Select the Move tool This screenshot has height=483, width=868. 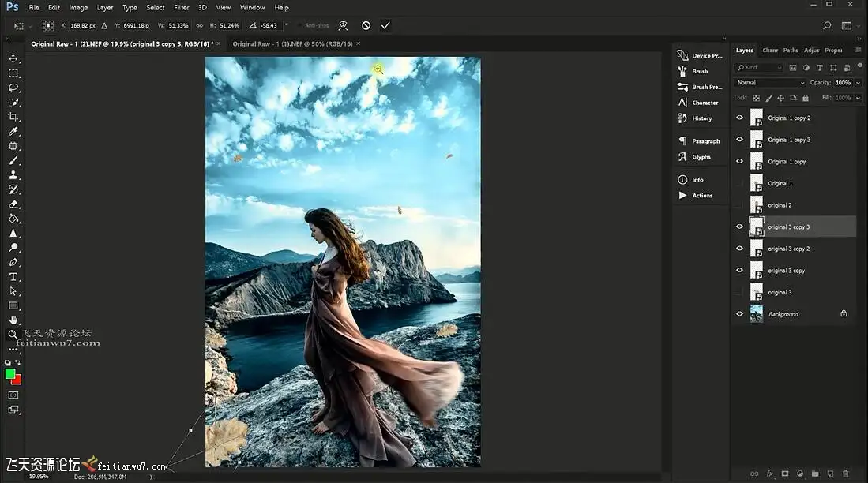click(x=13, y=59)
